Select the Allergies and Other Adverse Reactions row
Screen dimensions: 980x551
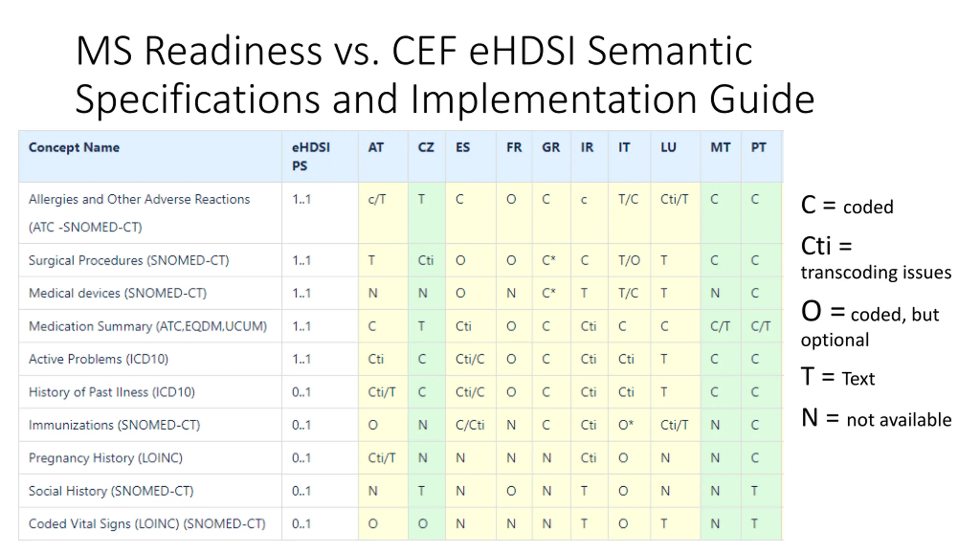400,213
